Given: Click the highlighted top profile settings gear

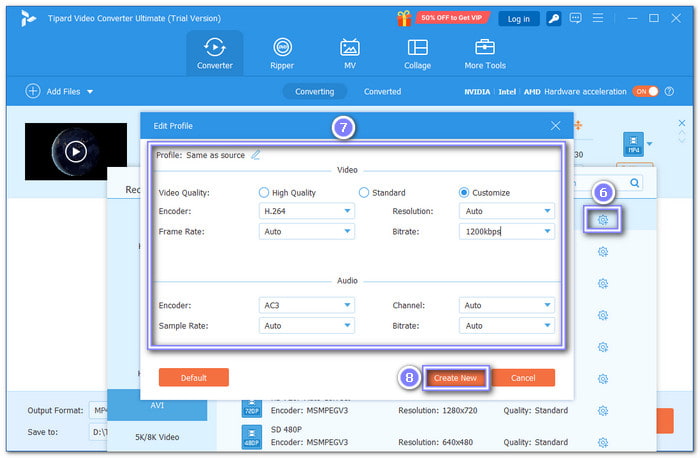Looking at the screenshot, I should click(603, 220).
